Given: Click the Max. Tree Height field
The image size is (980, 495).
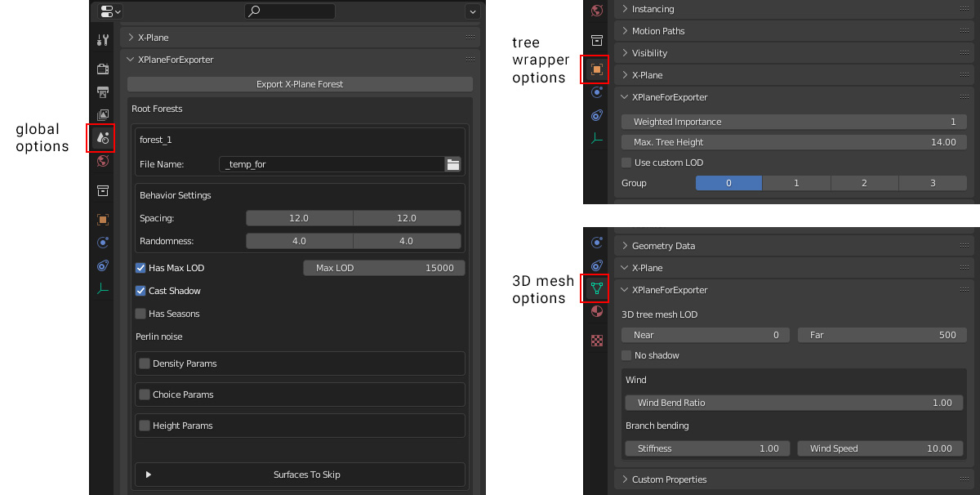Looking at the screenshot, I should pos(794,142).
